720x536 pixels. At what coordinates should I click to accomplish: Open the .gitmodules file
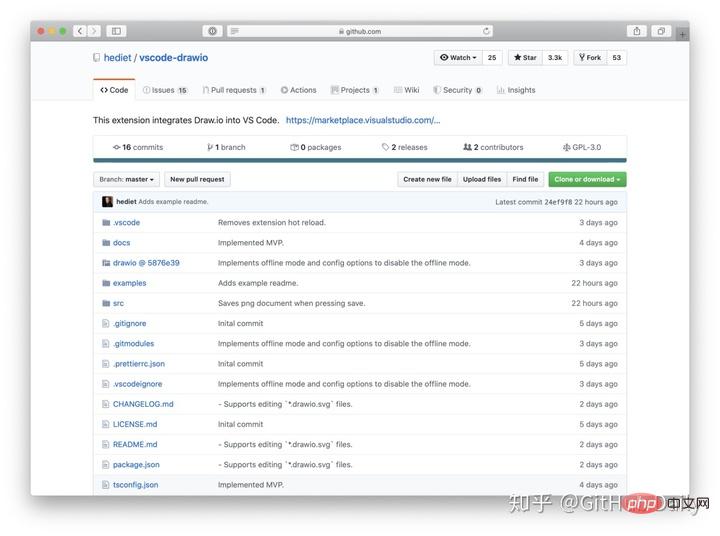point(133,344)
